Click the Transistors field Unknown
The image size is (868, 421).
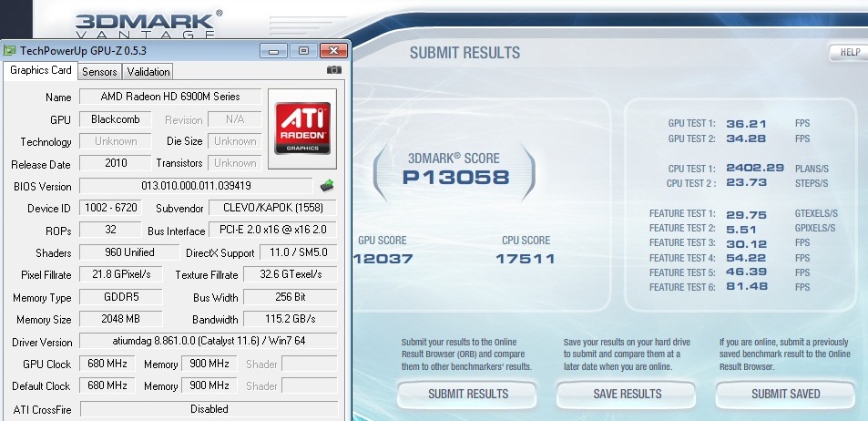coord(235,163)
